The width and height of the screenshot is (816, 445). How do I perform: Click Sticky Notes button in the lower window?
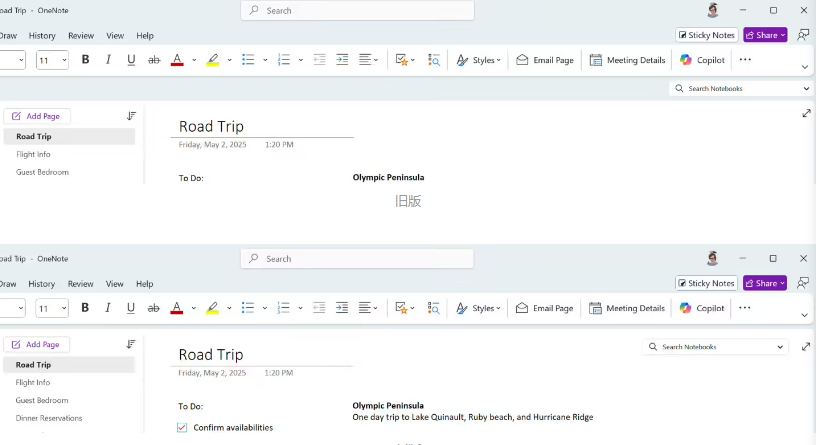point(706,283)
